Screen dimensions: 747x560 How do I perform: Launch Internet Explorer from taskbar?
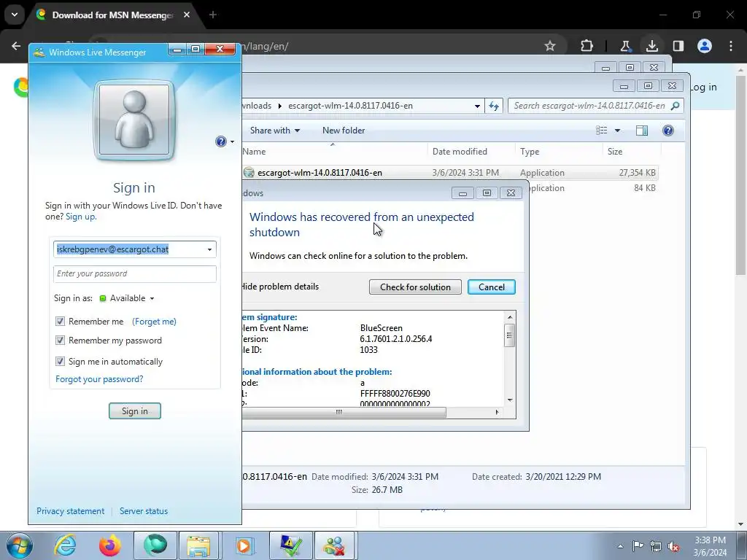coord(65,545)
